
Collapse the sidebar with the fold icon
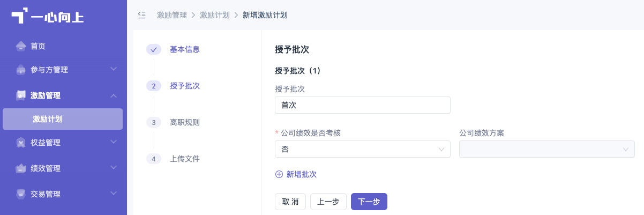coord(142,15)
